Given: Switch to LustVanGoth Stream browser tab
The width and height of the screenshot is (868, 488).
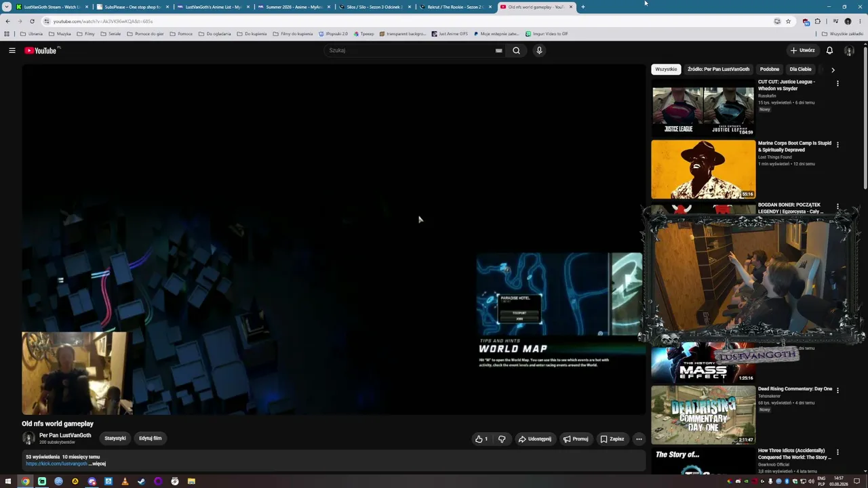Looking at the screenshot, I should pyautogui.click(x=52, y=7).
